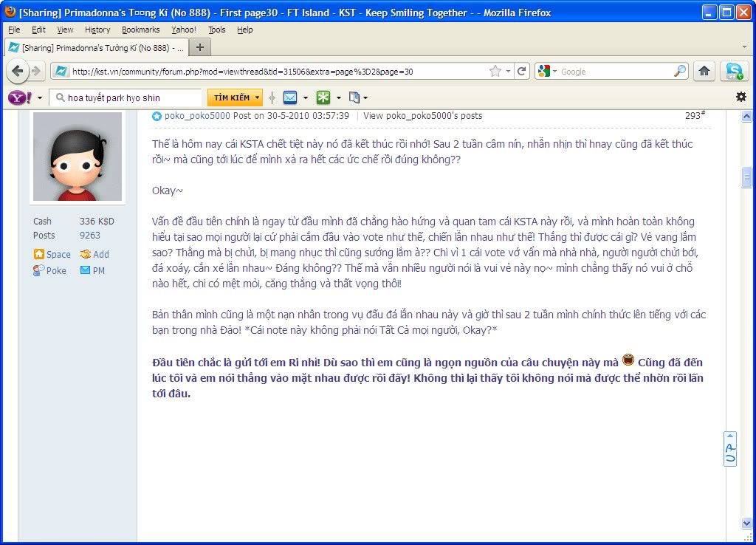Click the laughing emoticon in the post
The image size is (756, 545).
pos(628,360)
